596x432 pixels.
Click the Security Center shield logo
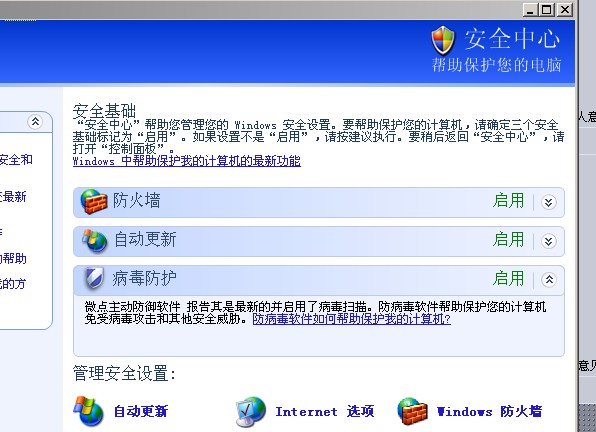click(x=443, y=40)
